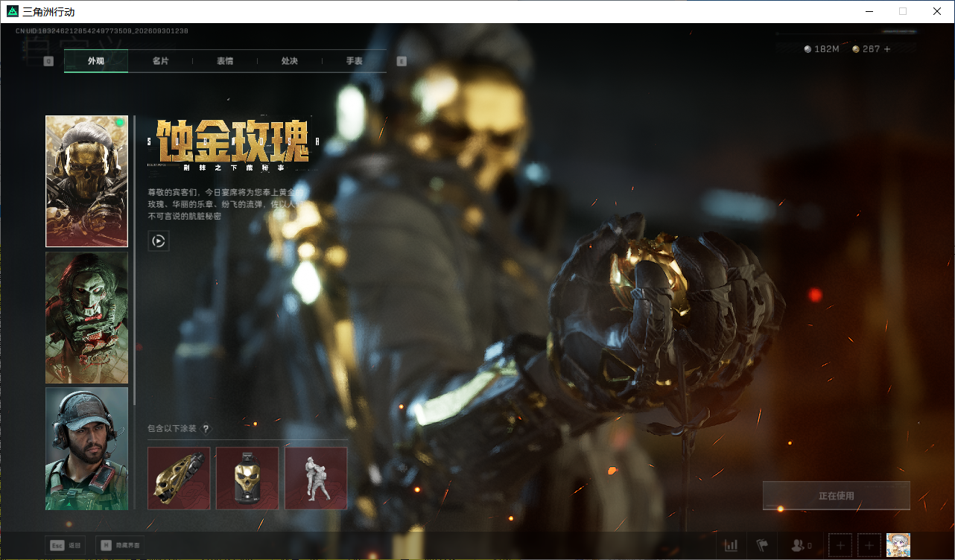
Task: Open the bar chart stats icon
Action: coord(732,545)
